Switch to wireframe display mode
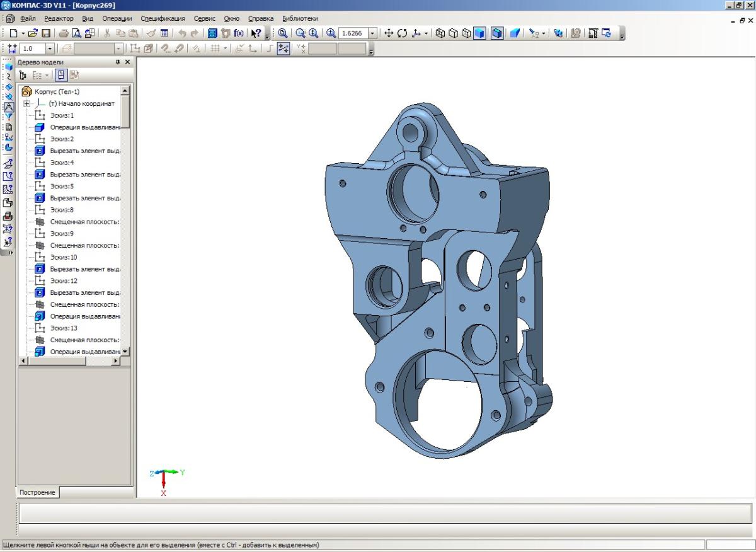Screen dimensions: 756x552 click(x=441, y=33)
